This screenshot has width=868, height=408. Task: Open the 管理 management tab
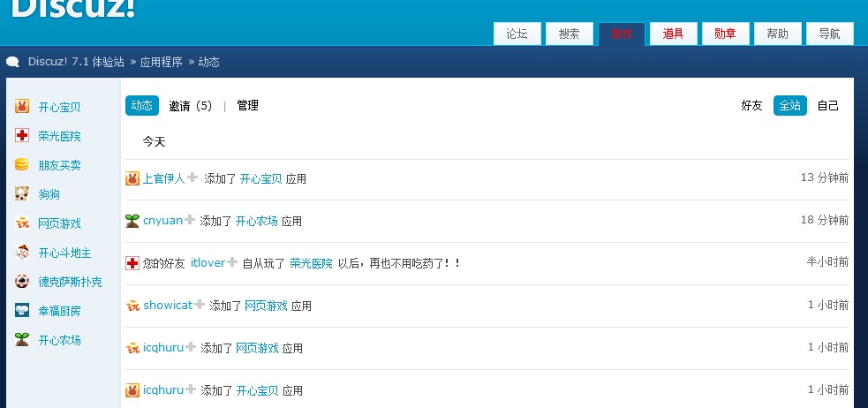coord(247,105)
